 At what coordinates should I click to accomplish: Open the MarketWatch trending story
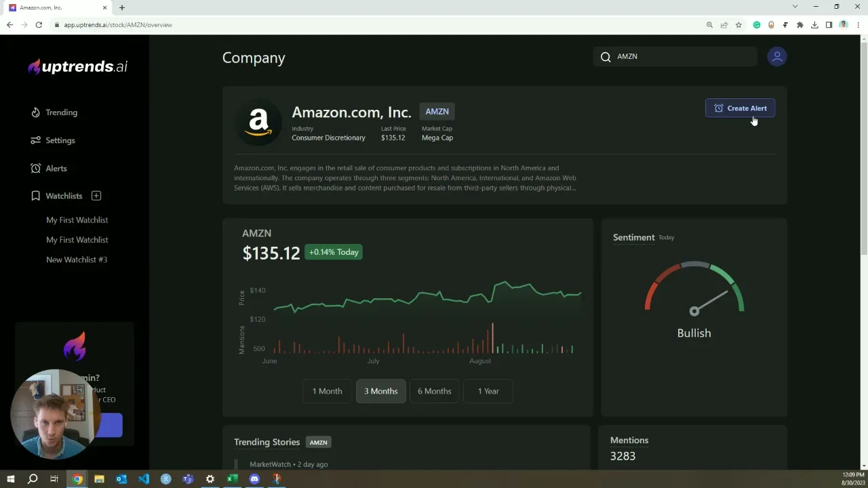click(289, 464)
